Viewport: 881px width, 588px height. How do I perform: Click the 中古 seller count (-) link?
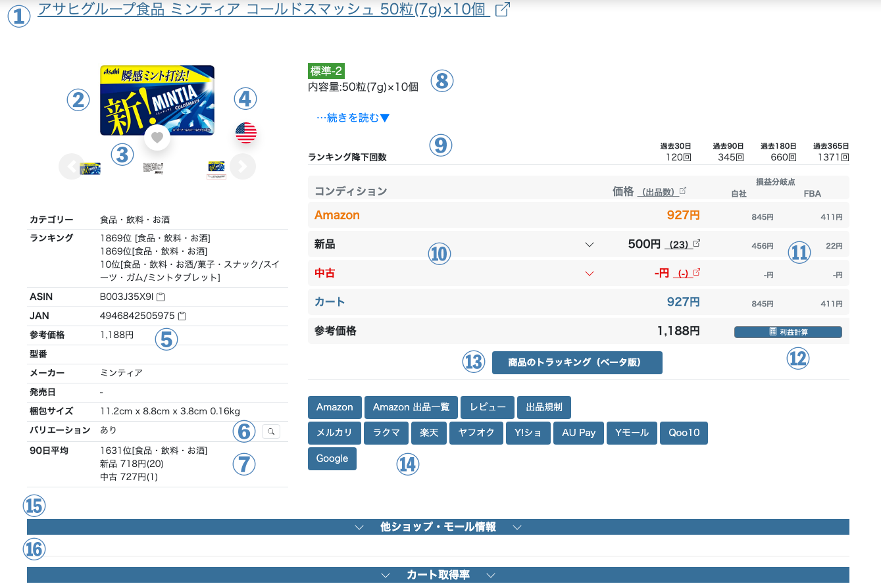tap(683, 274)
